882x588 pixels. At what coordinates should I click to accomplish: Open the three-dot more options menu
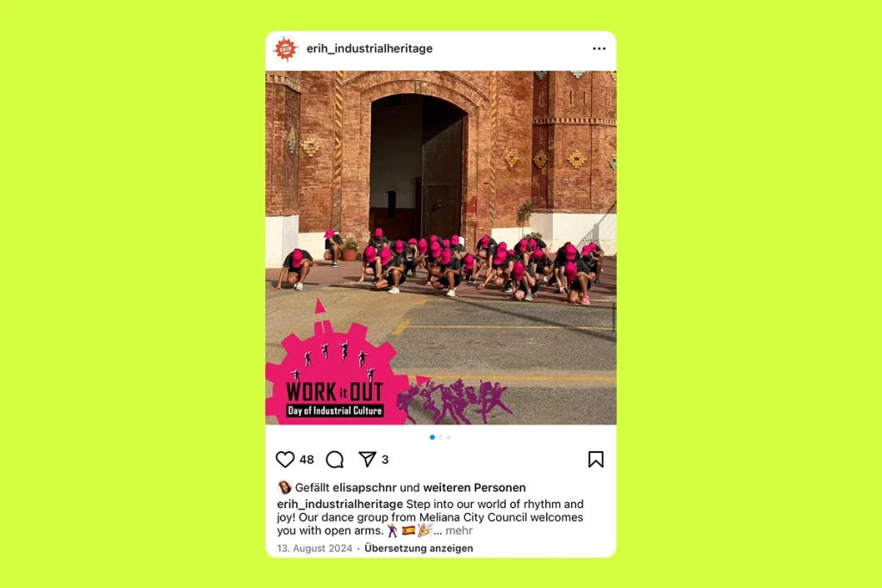pos(599,48)
